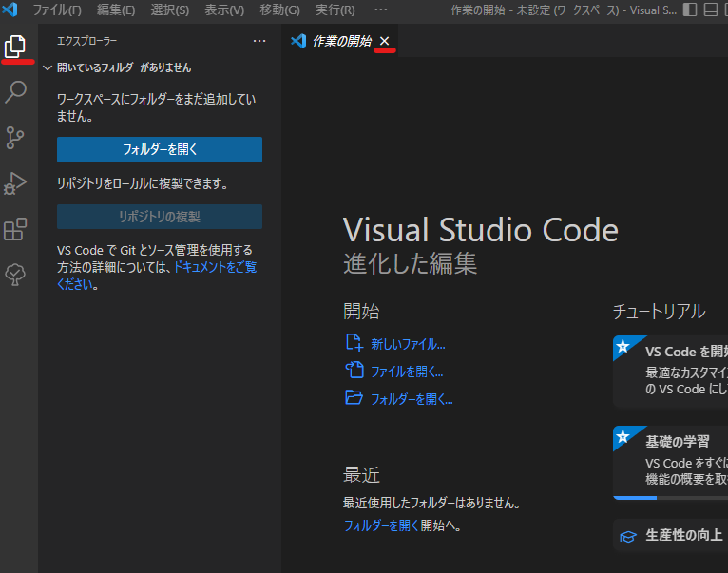Expand the menu bar overflow ellipsis
This screenshot has width=728, height=573.
[381, 10]
